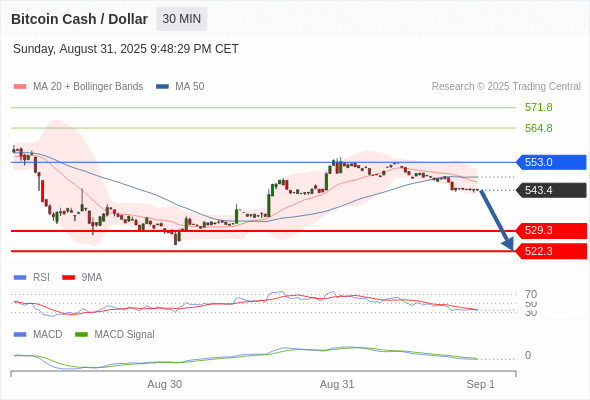This screenshot has width=590, height=400.
Task: Click the Sep 1 date axis label
Action: point(481,384)
